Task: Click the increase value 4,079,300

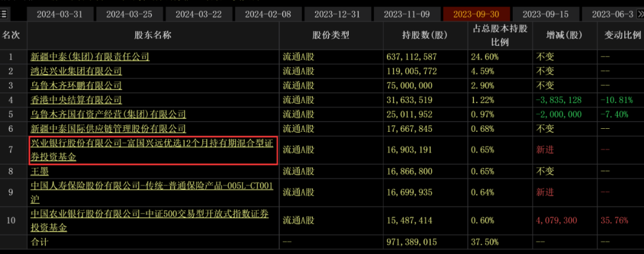Action: [556, 221]
